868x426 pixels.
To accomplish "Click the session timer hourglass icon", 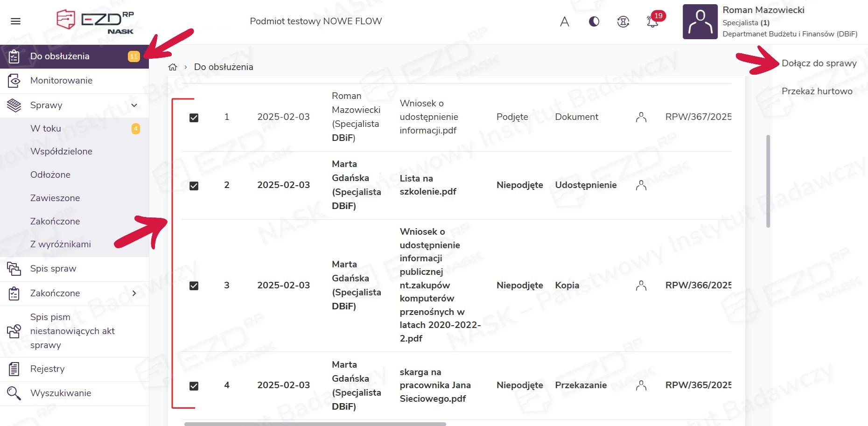I will pyautogui.click(x=623, y=21).
